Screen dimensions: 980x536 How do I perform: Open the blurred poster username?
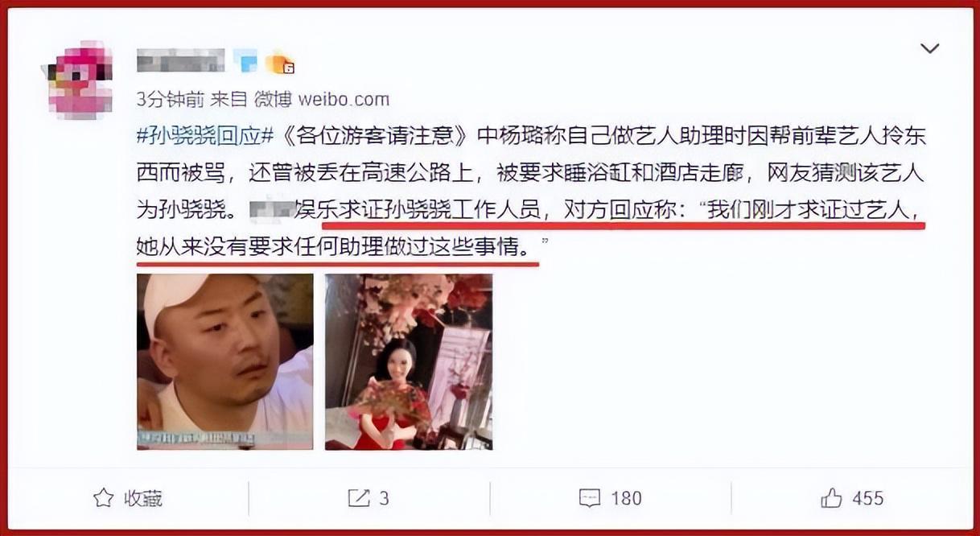tap(180, 60)
